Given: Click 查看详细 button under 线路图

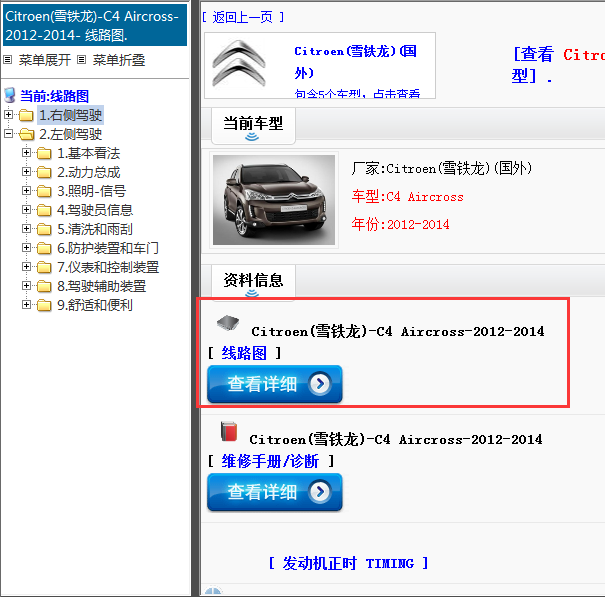Looking at the screenshot, I should 275,384.
